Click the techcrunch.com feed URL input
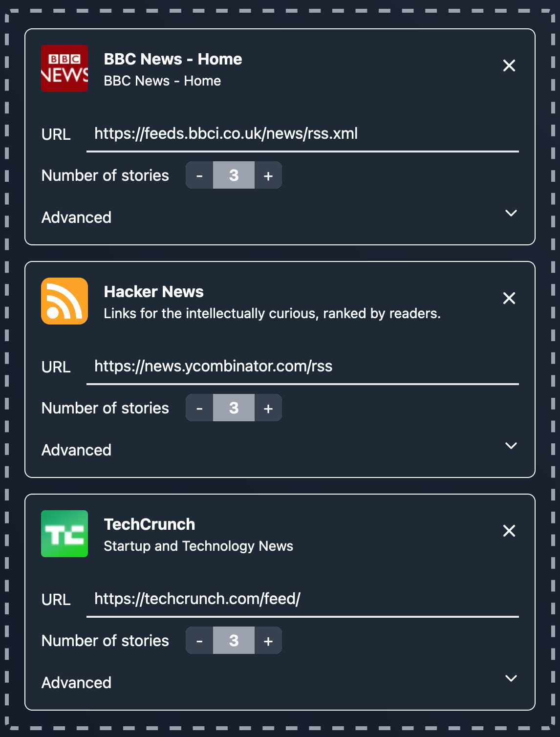 coord(302,599)
